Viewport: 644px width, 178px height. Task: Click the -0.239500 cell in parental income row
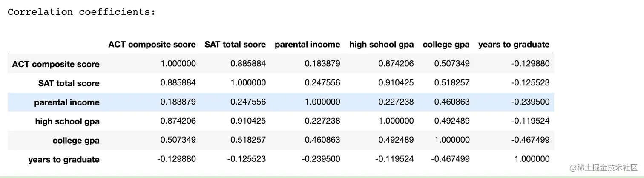coord(531,102)
